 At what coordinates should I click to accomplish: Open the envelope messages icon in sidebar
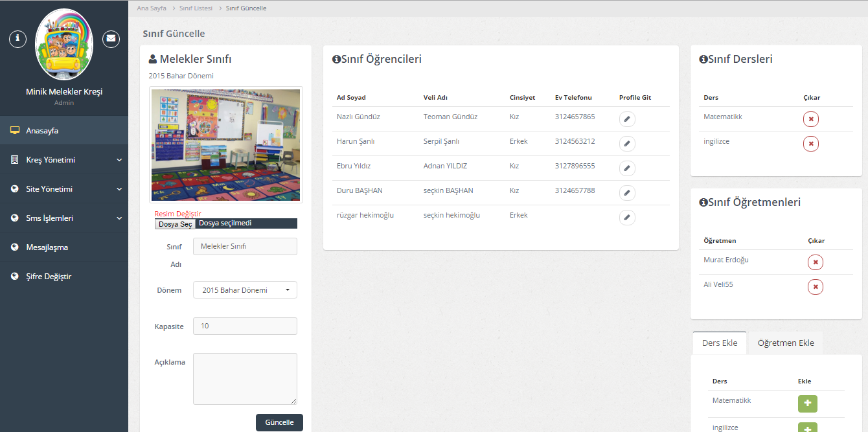[111, 39]
